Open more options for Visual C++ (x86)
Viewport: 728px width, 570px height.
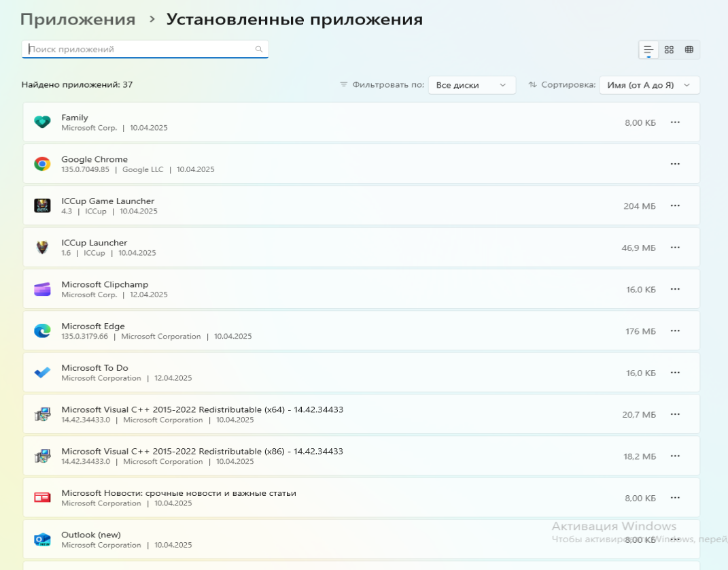click(675, 456)
